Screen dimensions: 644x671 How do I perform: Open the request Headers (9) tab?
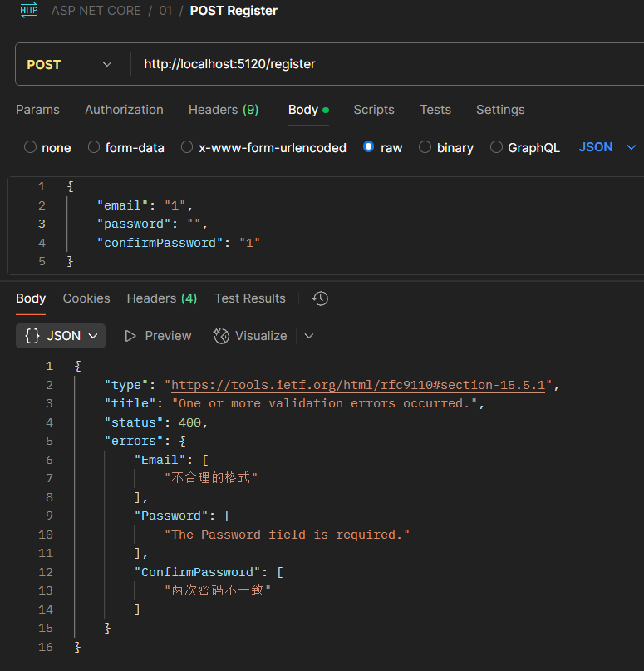[223, 110]
